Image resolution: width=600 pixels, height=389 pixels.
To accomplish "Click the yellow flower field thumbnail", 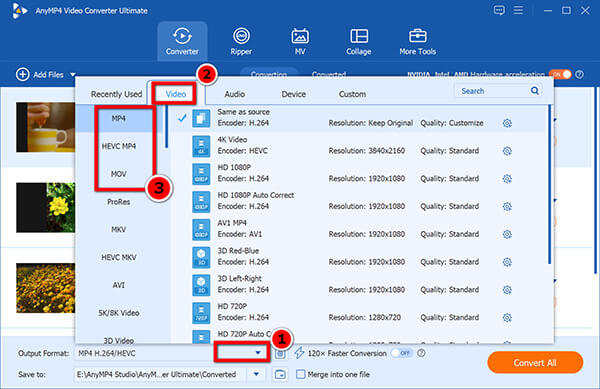I will 46,288.
